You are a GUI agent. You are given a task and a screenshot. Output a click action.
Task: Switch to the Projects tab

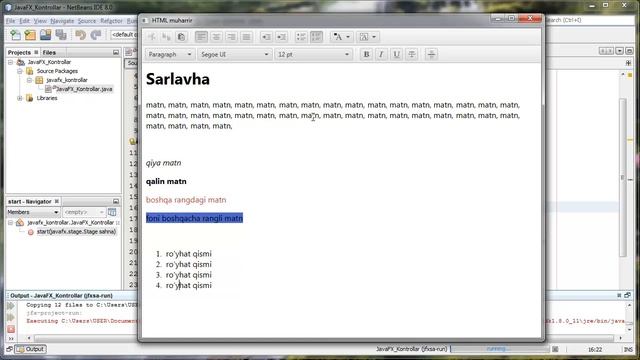pos(19,53)
